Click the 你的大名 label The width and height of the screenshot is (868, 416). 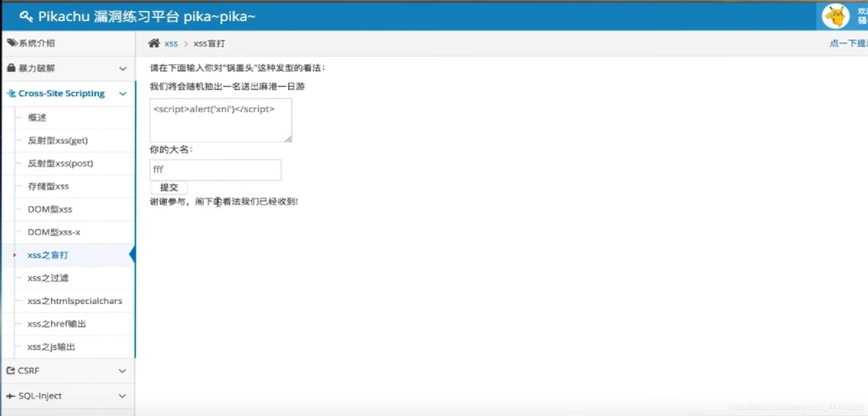pyautogui.click(x=171, y=149)
